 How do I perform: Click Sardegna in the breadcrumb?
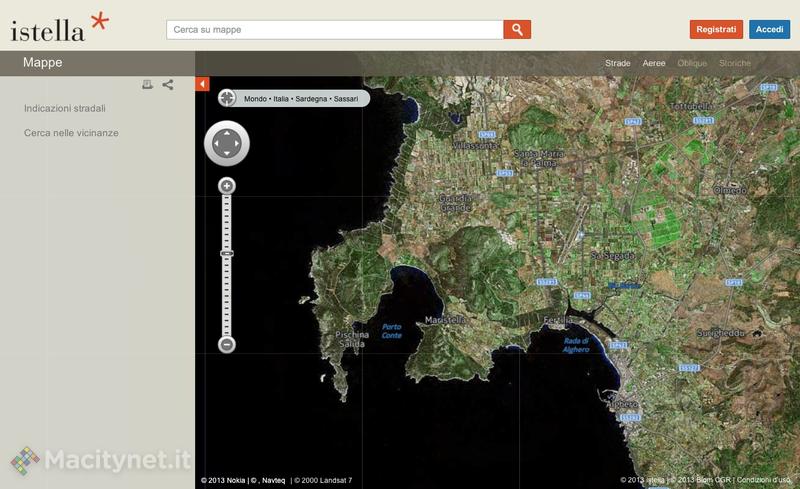pos(311,99)
